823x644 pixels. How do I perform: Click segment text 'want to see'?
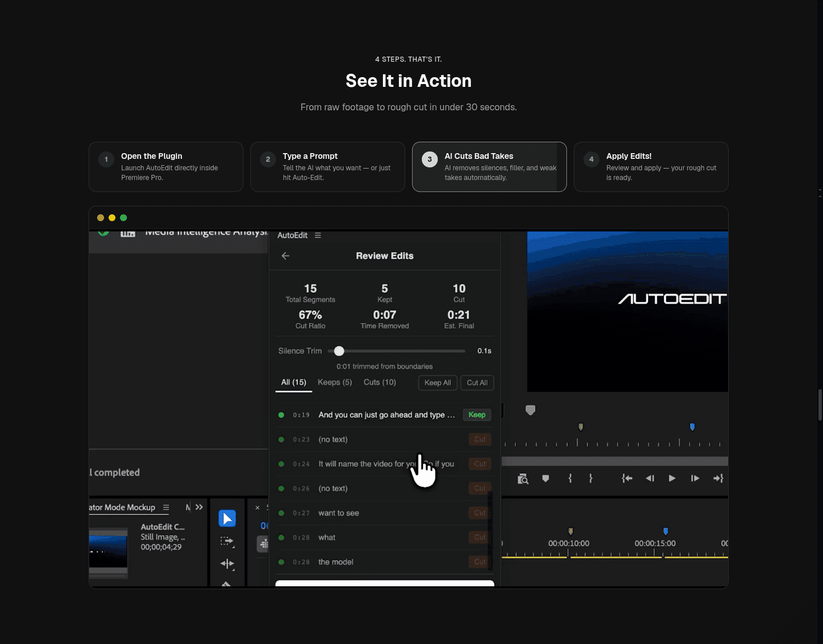(338, 513)
